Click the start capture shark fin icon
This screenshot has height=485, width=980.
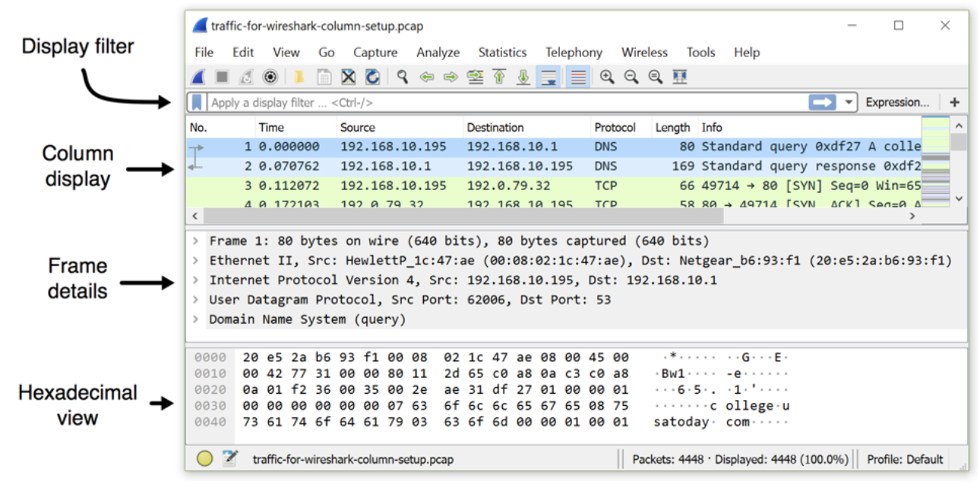pos(198,77)
